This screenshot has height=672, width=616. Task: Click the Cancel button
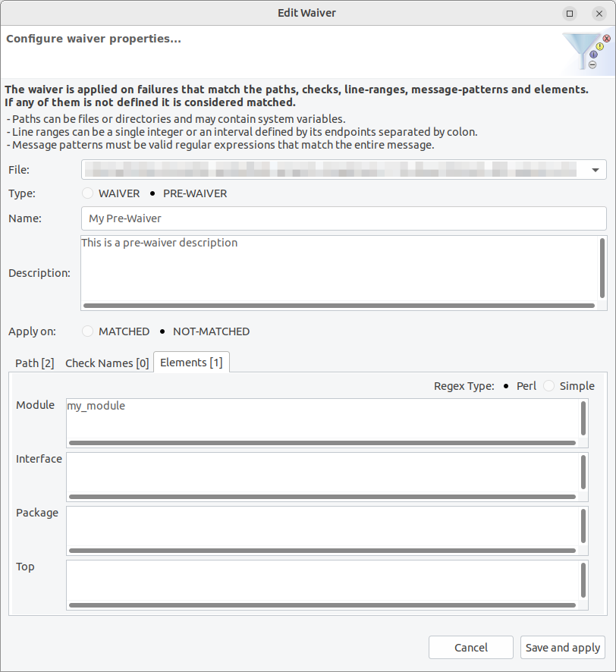click(x=470, y=647)
